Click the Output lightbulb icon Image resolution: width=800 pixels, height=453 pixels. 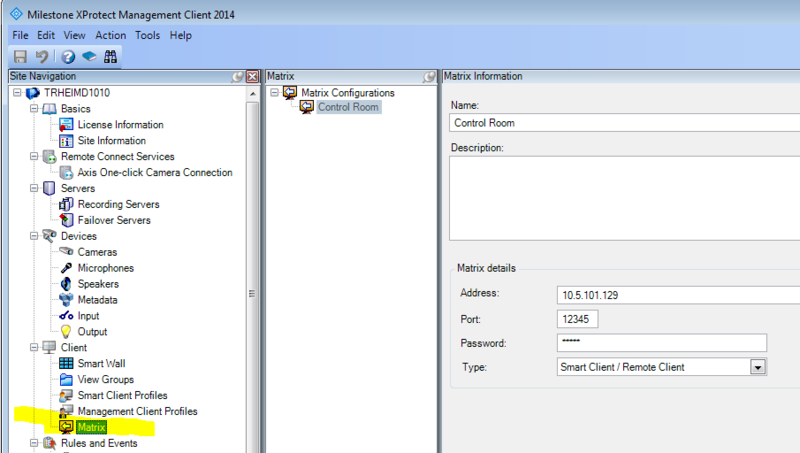click(x=66, y=332)
